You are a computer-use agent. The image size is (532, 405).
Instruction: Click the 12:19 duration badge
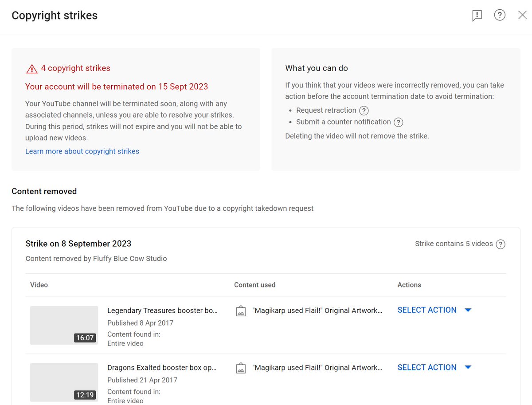[x=85, y=395]
